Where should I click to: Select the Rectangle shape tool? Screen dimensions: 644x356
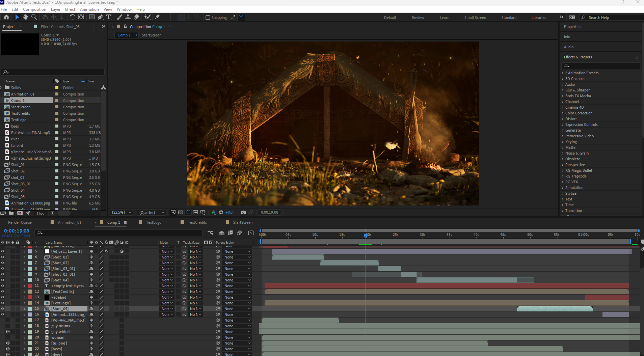[x=91, y=17]
